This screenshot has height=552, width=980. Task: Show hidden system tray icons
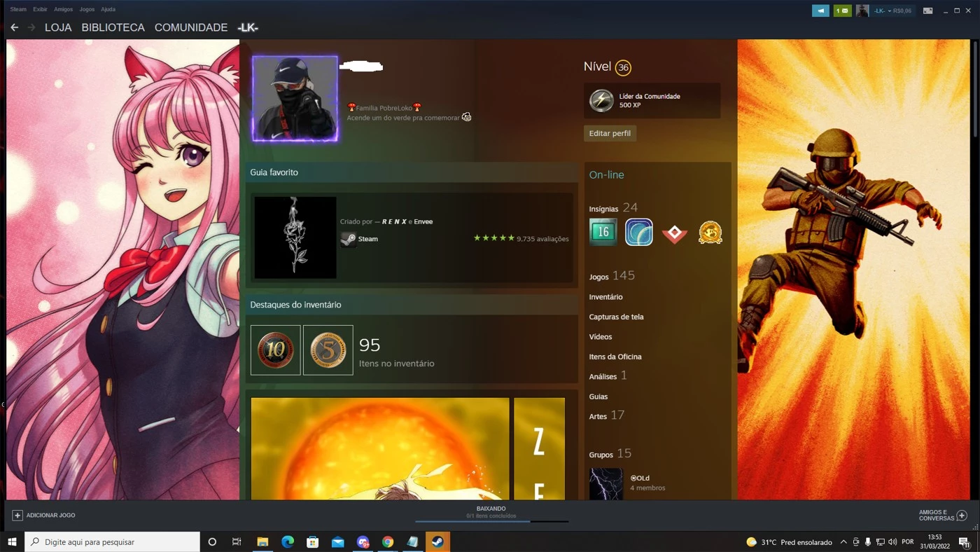843,541
